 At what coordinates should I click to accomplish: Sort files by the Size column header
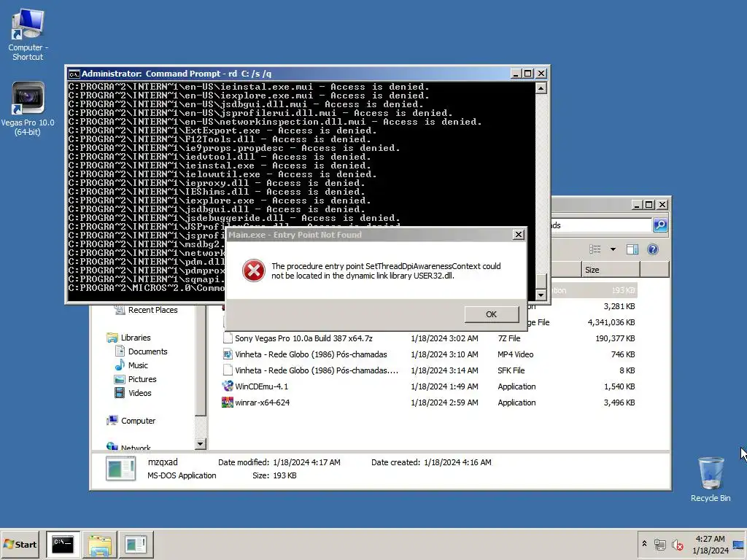pos(611,270)
